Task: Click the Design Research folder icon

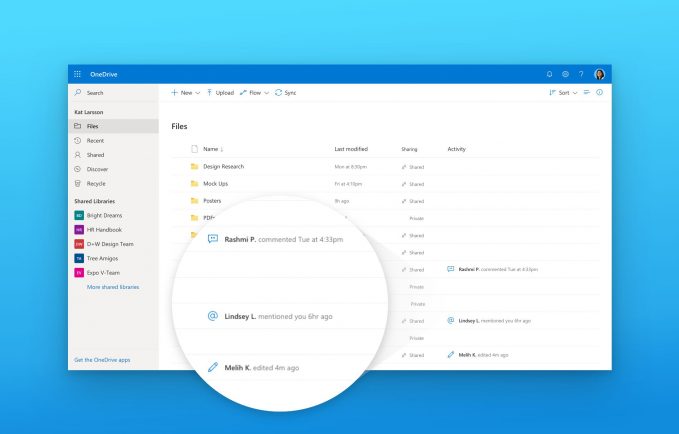Action: click(194, 166)
